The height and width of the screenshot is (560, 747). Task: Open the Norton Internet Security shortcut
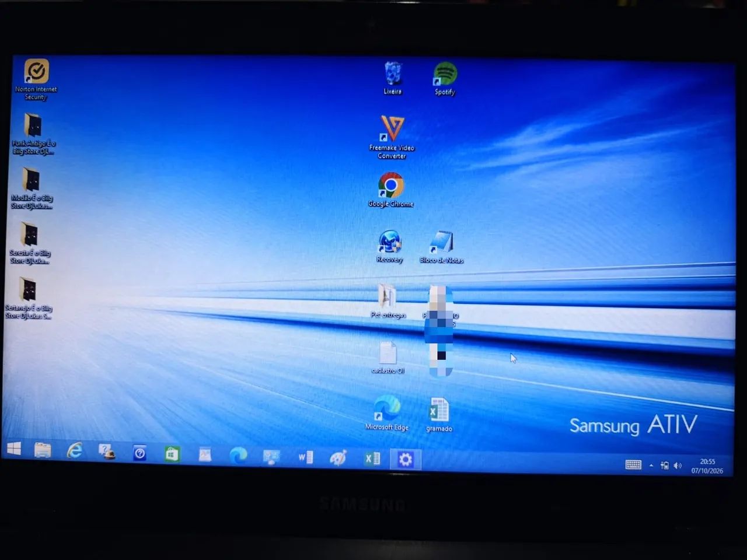tap(36, 80)
